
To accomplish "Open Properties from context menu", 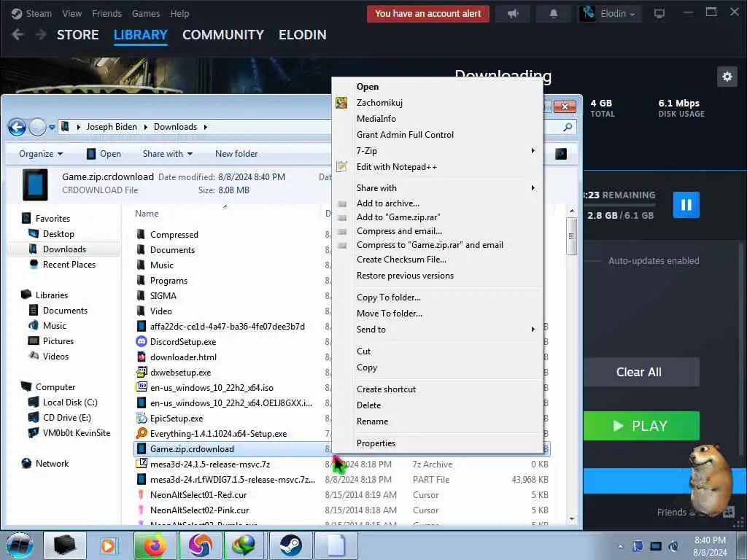I will click(376, 443).
